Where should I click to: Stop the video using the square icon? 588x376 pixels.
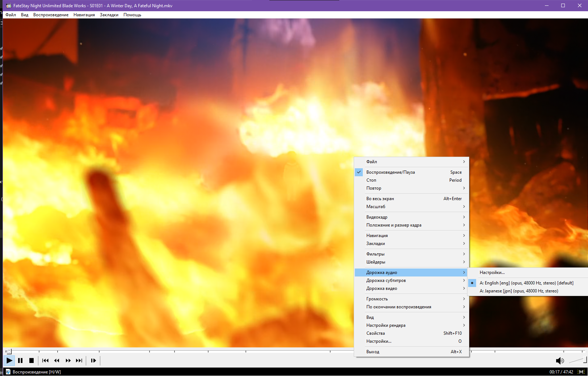coord(31,360)
